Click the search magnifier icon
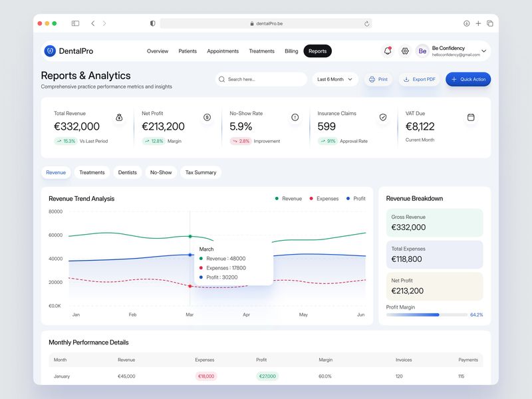This screenshot has height=399, width=532. [223, 79]
